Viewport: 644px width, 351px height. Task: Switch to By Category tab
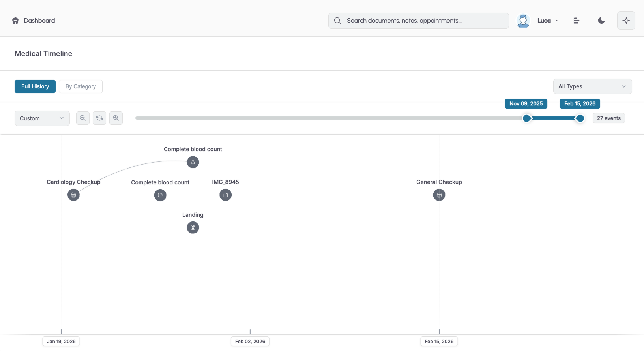[x=80, y=86]
